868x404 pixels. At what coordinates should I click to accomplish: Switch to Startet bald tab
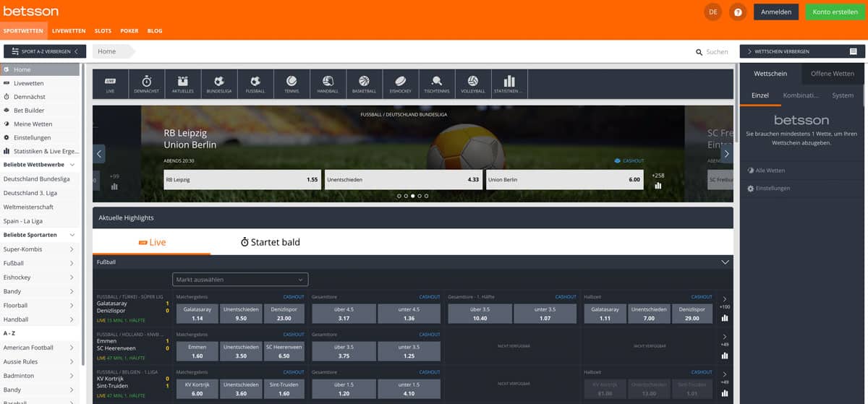(271, 242)
